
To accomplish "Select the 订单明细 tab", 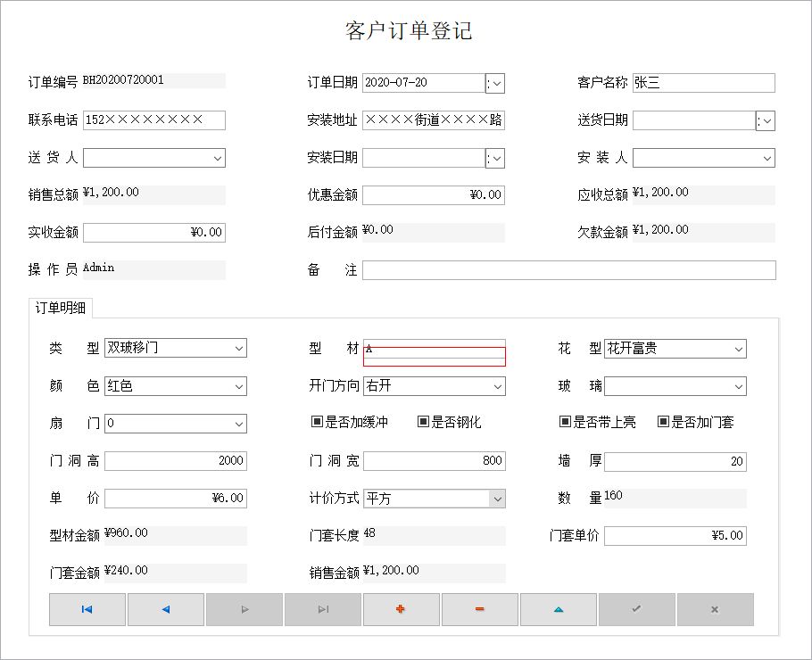I will [61, 308].
